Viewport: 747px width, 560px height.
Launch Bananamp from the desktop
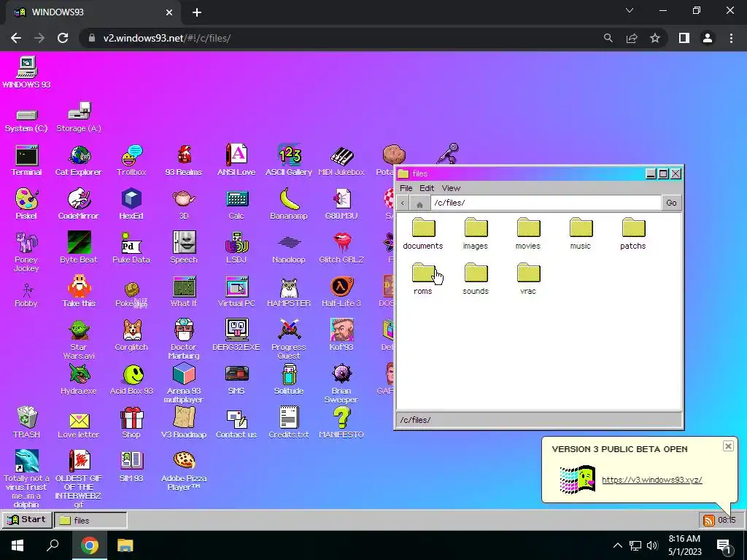289,204
